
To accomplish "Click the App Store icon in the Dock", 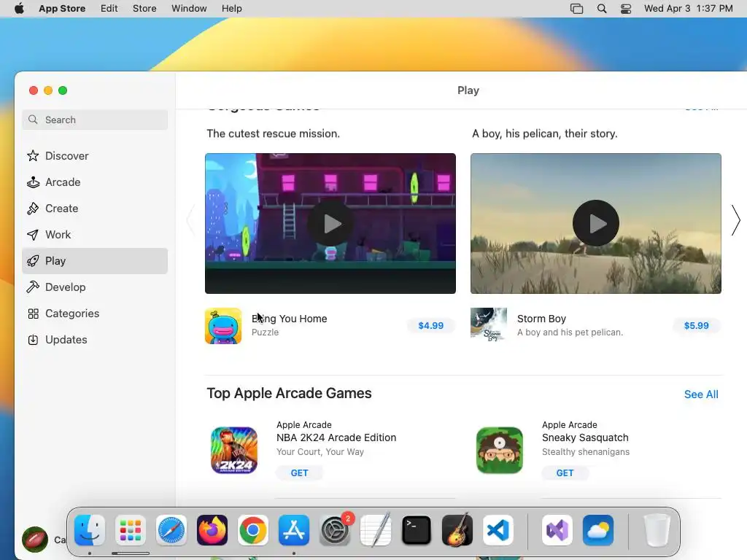I will click(294, 530).
